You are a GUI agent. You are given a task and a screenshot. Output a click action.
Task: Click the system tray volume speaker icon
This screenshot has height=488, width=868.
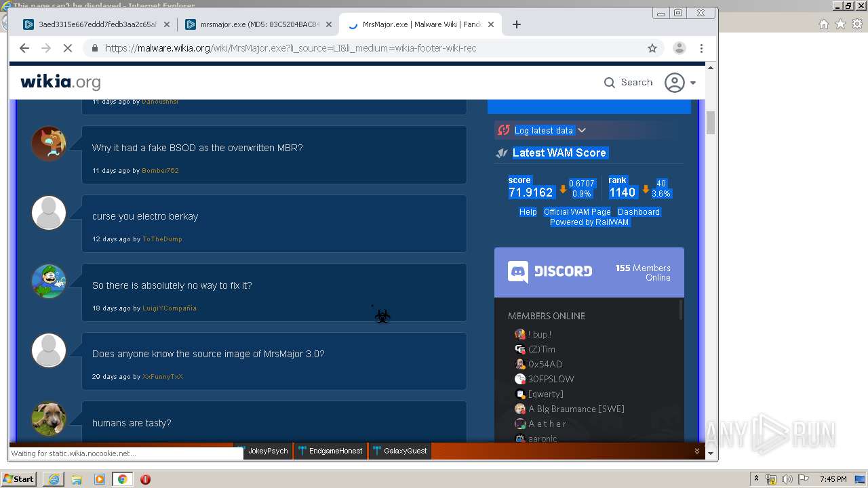(x=787, y=479)
